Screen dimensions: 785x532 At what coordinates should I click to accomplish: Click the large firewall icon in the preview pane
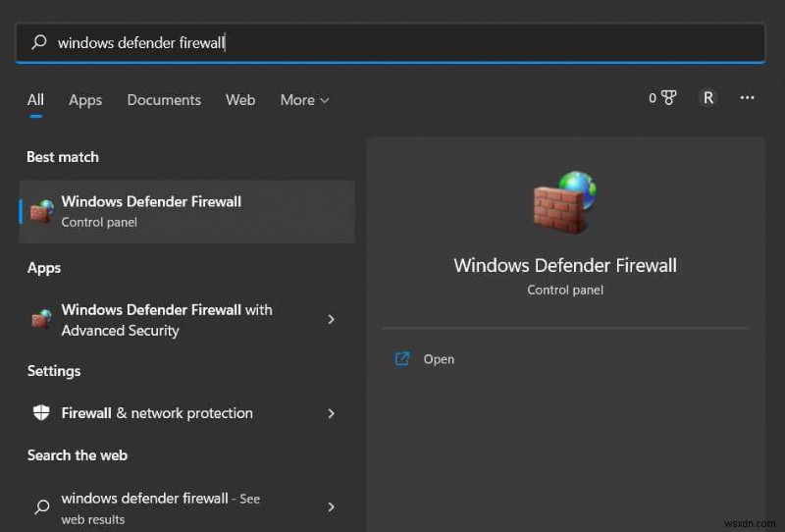tap(565, 202)
